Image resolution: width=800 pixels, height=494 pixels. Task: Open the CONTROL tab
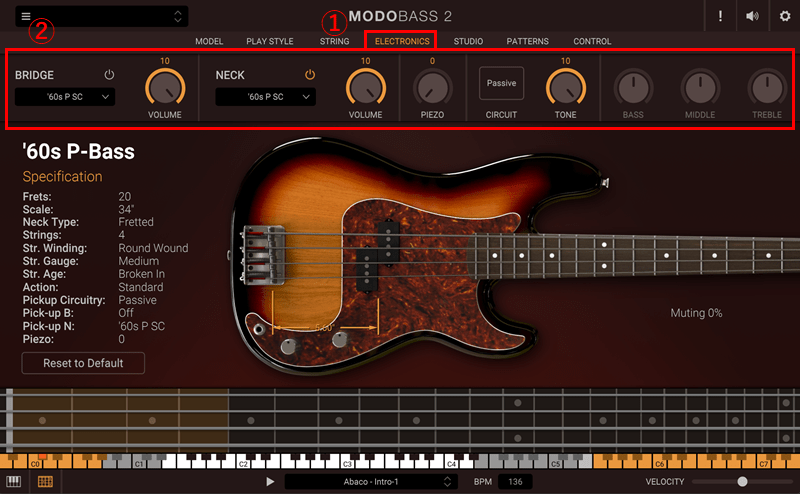click(x=592, y=41)
